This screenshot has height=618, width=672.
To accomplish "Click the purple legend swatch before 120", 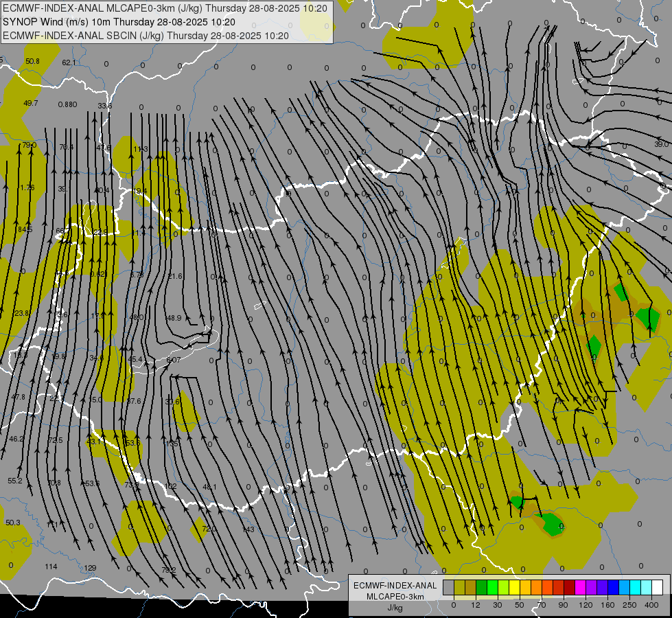I will 592,587.
